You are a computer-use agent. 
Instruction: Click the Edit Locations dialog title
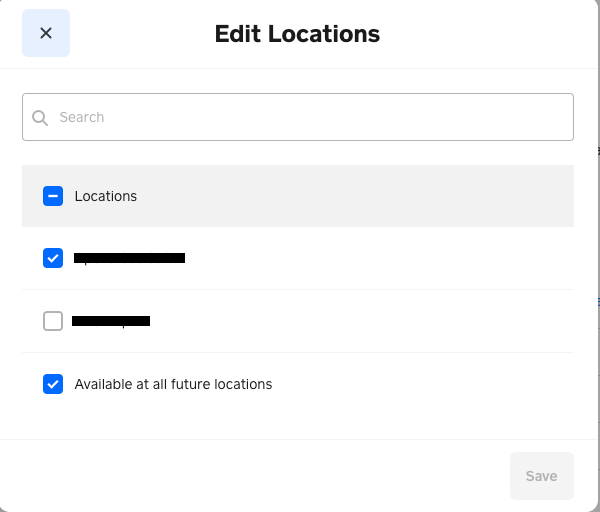[297, 33]
